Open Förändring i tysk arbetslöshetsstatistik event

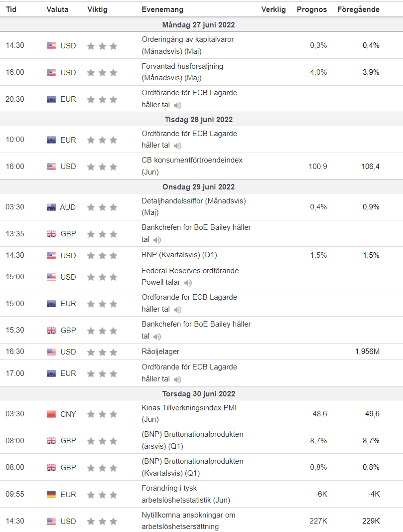point(186,494)
